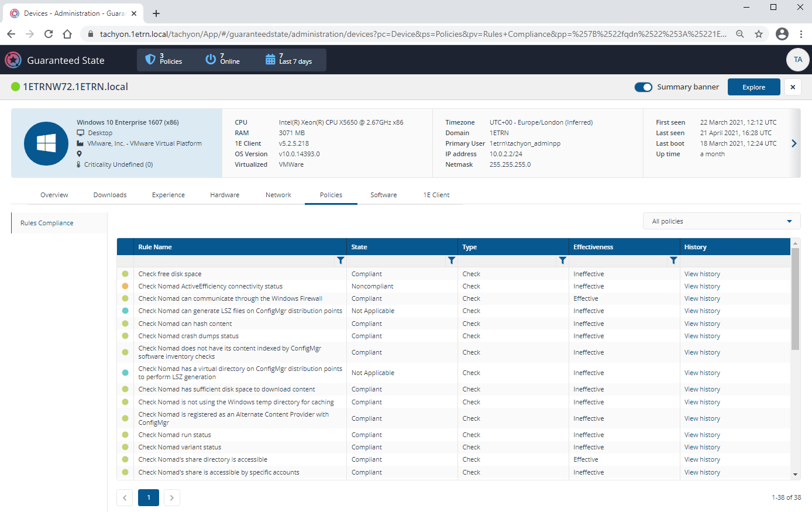Viewport: 812px width, 512px height.
Task: Switch to the Hardware tab
Action: [225, 195]
